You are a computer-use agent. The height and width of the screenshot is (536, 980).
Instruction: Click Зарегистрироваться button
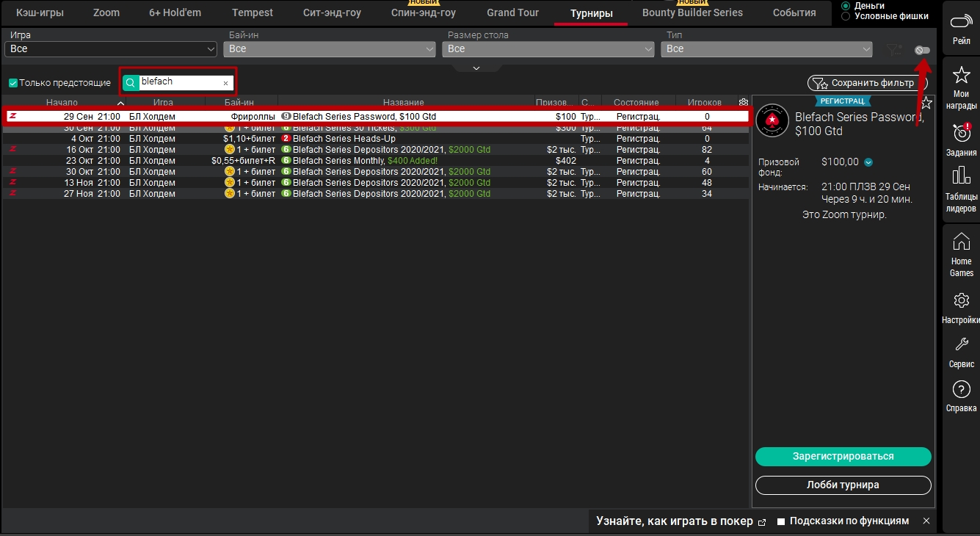(x=843, y=456)
